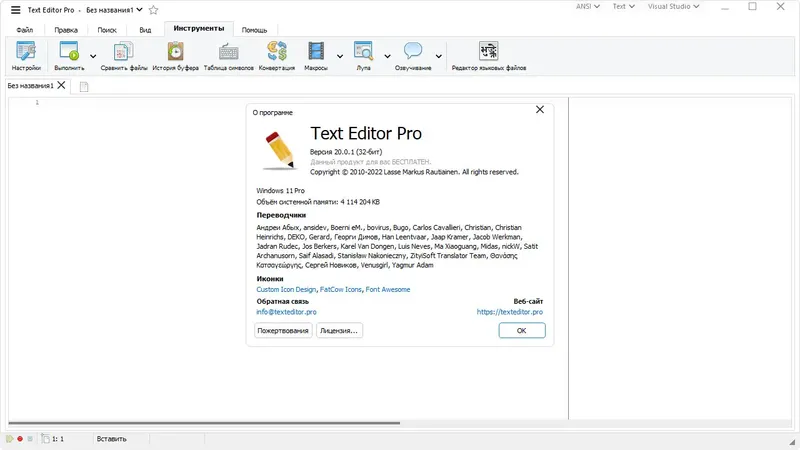Open the https://texteditor.pro link
This screenshot has width=800, height=450.
coord(510,312)
